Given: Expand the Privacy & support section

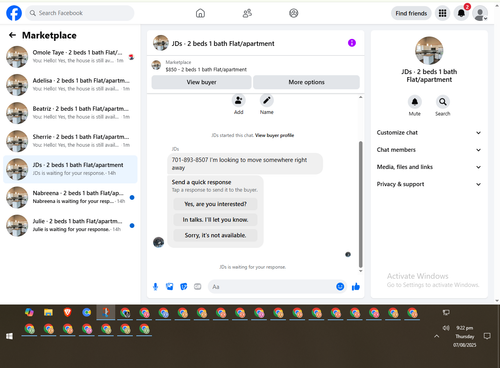Looking at the screenshot, I should [x=429, y=184].
